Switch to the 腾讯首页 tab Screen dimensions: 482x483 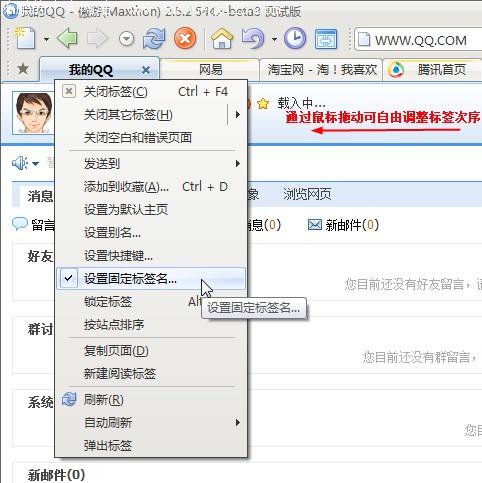point(433,70)
